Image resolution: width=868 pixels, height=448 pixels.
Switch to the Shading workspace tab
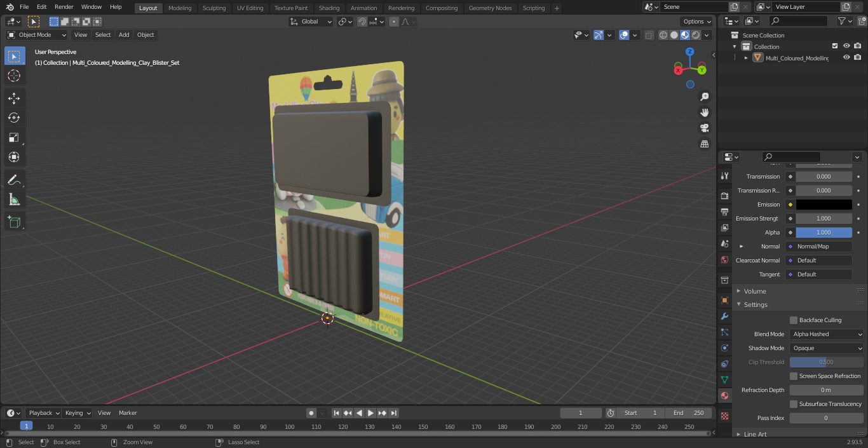(x=329, y=8)
